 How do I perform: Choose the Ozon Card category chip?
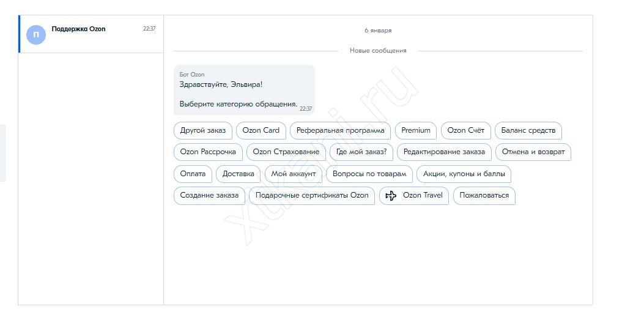261,130
